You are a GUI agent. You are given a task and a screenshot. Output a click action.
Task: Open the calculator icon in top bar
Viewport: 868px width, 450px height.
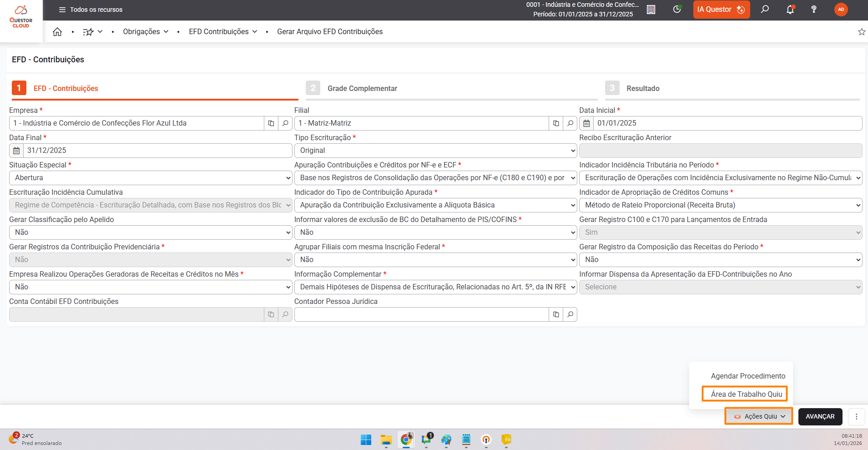(x=651, y=10)
